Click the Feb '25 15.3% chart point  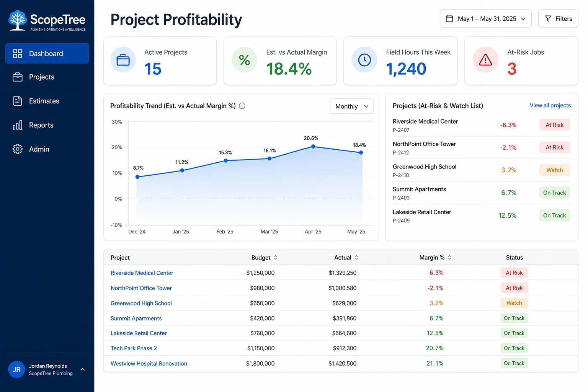[x=225, y=160]
